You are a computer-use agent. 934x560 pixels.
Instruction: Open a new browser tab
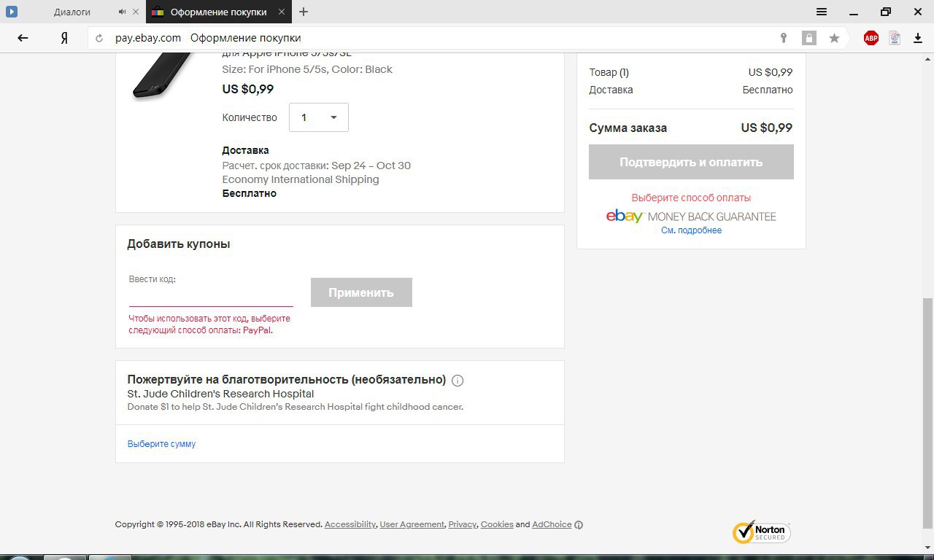point(304,12)
